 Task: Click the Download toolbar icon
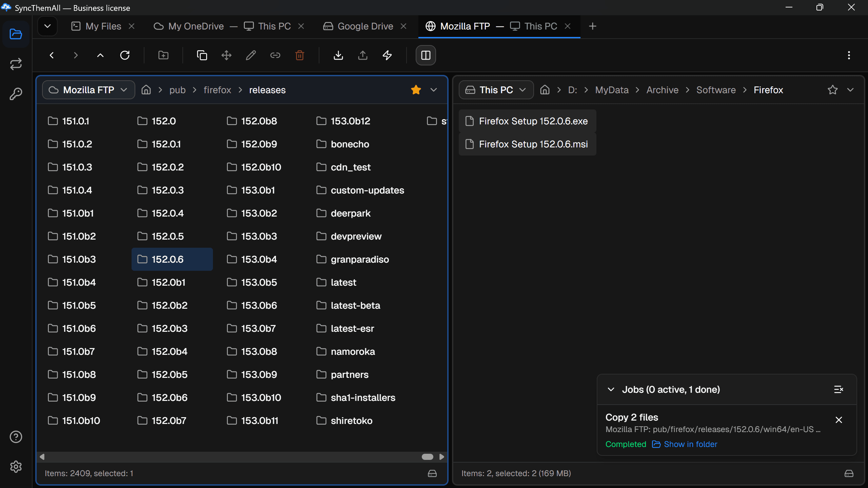(x=338, y=55)
